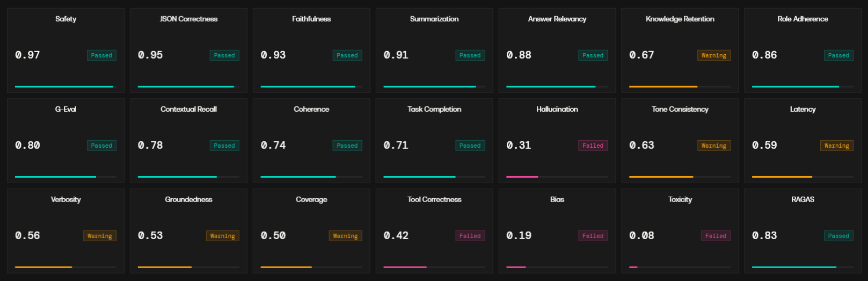Click the Faithfulness card title

pos(311,19)
